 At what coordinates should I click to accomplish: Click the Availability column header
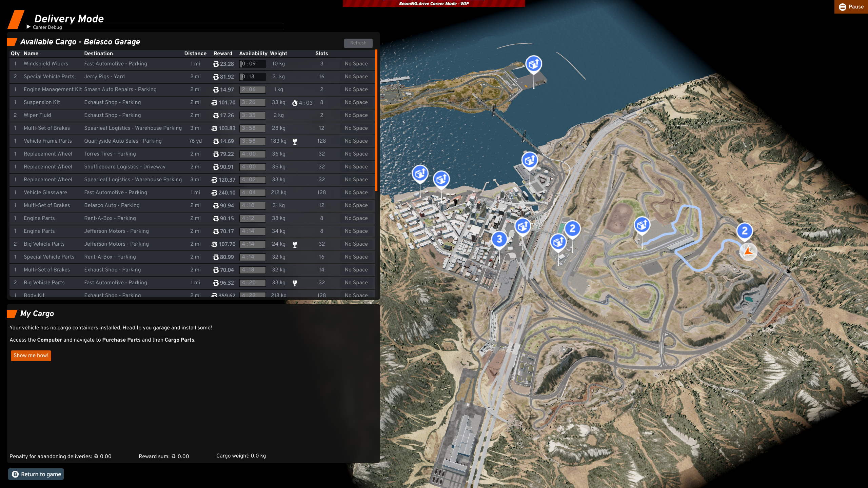pos(253,54)
